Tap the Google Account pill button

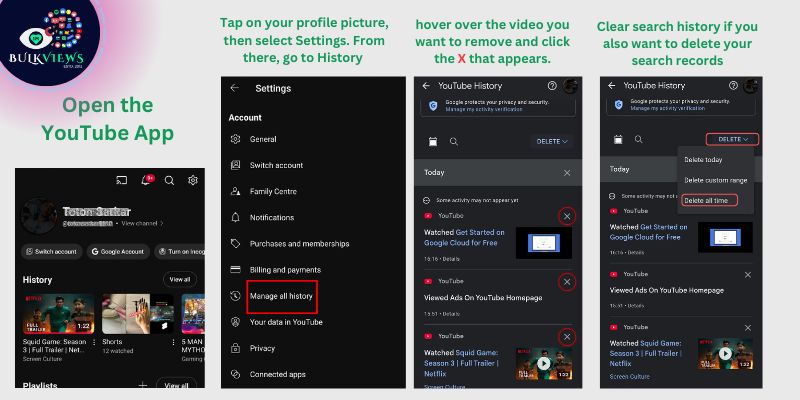118,252
